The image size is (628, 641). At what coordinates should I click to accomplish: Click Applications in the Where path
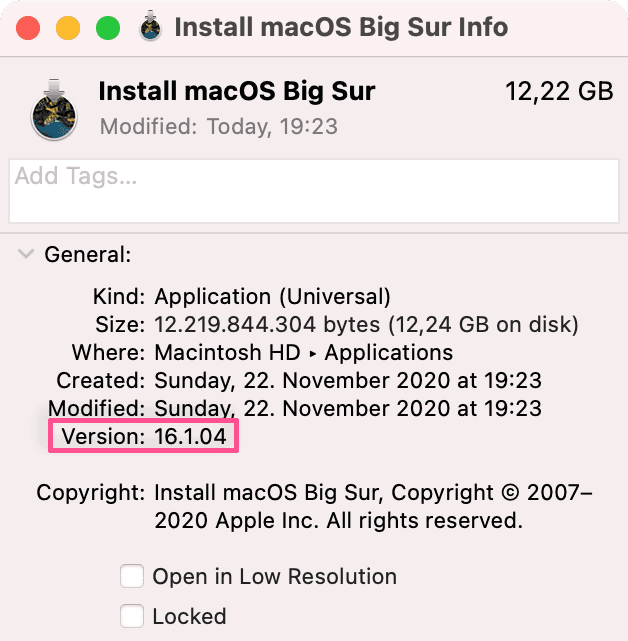click(x=389, y=352)
